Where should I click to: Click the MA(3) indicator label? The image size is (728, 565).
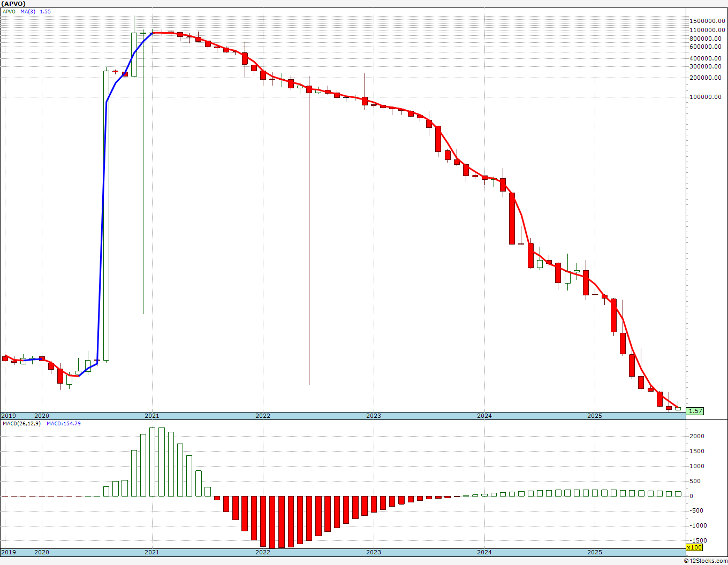28,11
